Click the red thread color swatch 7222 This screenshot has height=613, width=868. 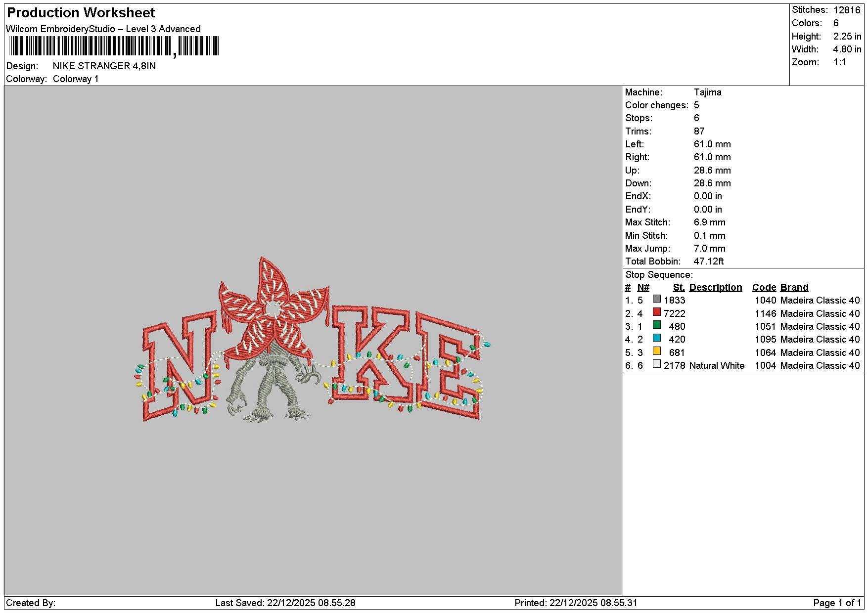point(656,312)
